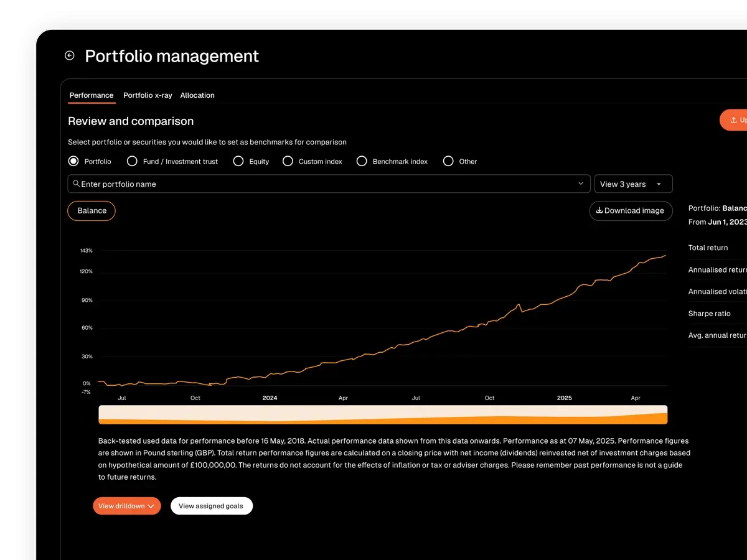Click the 143% y-axis label
The image size is (747, 560).
click(86, 251)
